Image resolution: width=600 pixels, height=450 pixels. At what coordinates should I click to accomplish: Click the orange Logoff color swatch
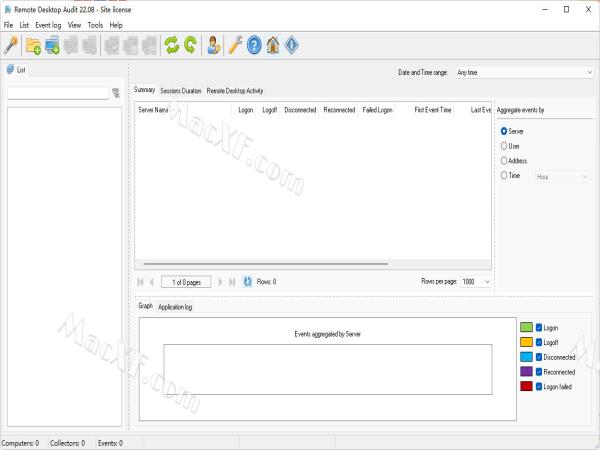(x=526, y=342)
